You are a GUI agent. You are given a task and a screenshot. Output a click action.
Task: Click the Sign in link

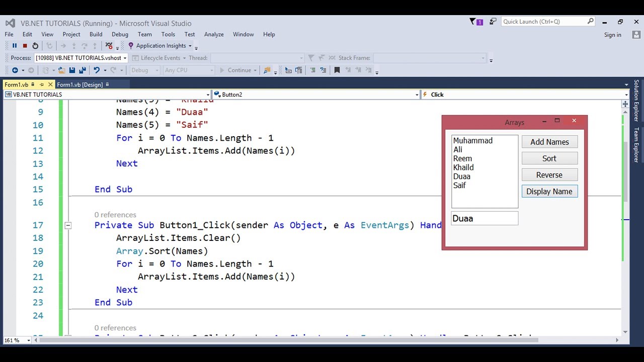612,35
